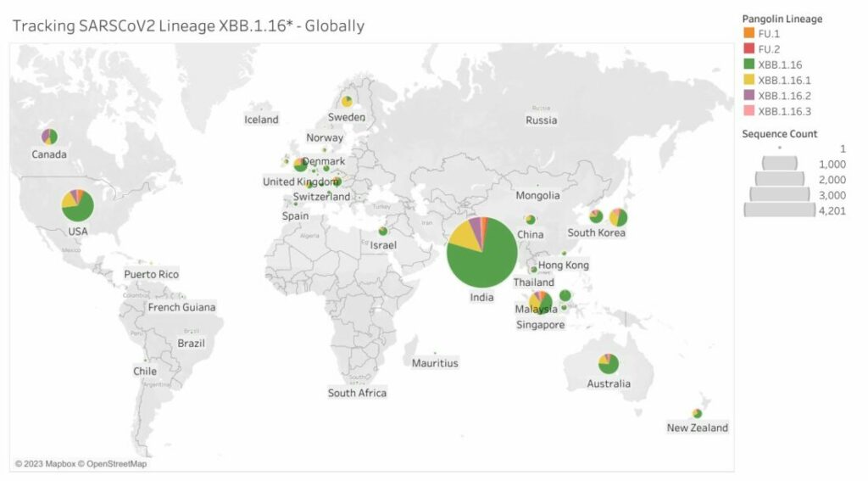Click the India pie chart
Screen dimensions: 868x481
pos(482,252)
